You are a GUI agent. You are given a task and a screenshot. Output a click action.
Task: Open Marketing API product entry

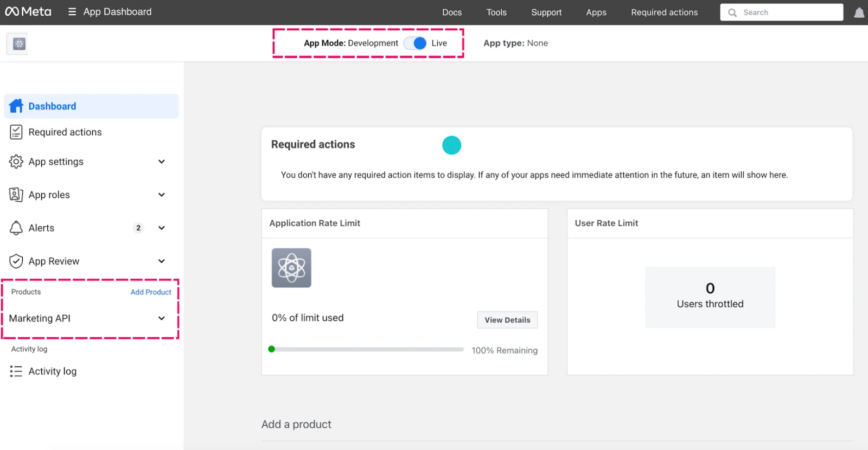(x=40, y=318)
